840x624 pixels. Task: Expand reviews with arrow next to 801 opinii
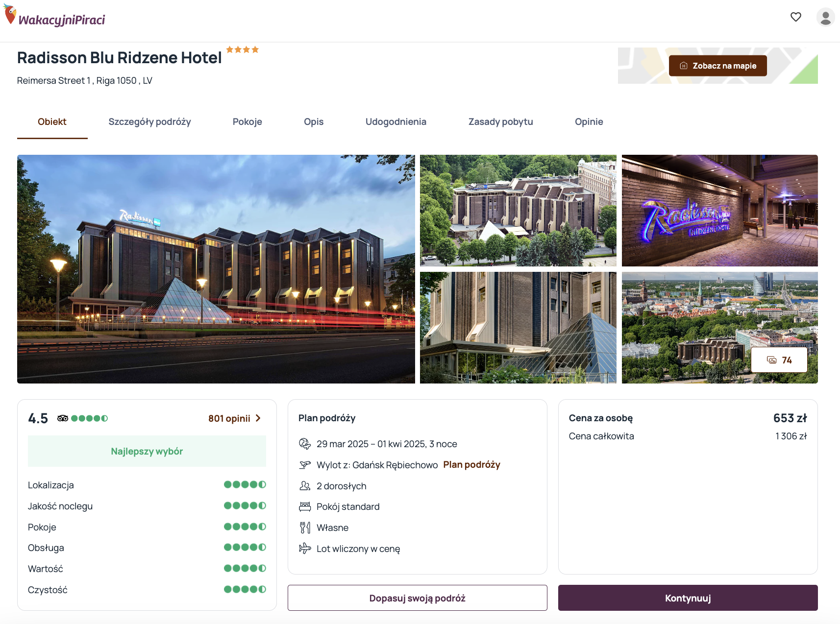click(258, 418)
